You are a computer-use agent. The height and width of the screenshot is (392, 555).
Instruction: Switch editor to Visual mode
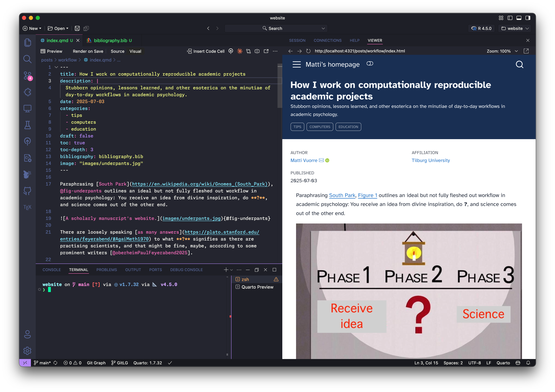pyautogui.click(x=135, y=51)
